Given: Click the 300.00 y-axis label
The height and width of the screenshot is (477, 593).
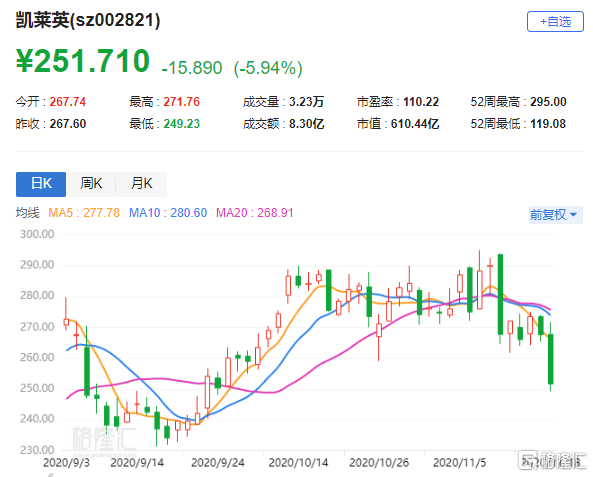Looking at the screenshot, I should pos(37,234).
